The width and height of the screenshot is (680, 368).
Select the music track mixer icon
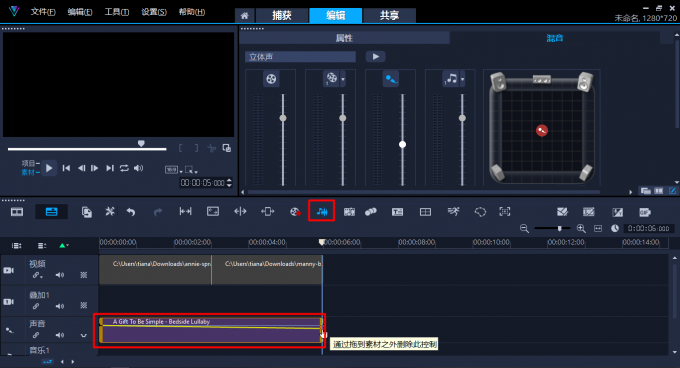tap(451, 79)
